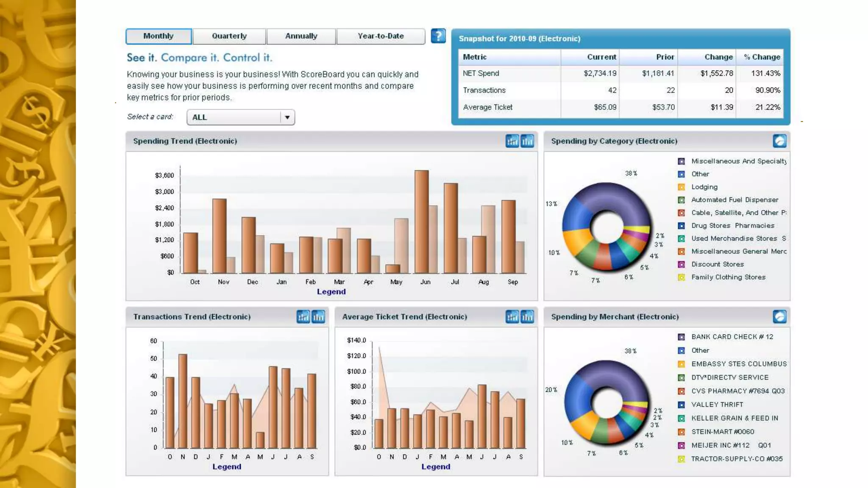This screenshot has width=868, height=488.
Task: Click left chart icon in Transactions Trend header
Action: point(303,316)
